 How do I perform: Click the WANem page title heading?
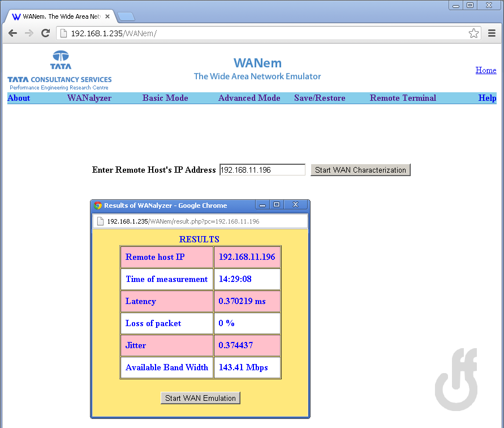[x=257, y=63]
